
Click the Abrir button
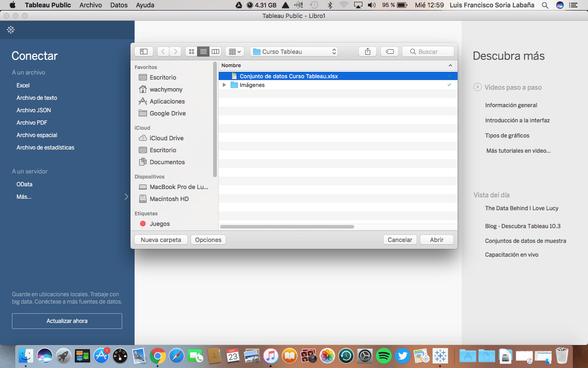[x=437, y=240]
